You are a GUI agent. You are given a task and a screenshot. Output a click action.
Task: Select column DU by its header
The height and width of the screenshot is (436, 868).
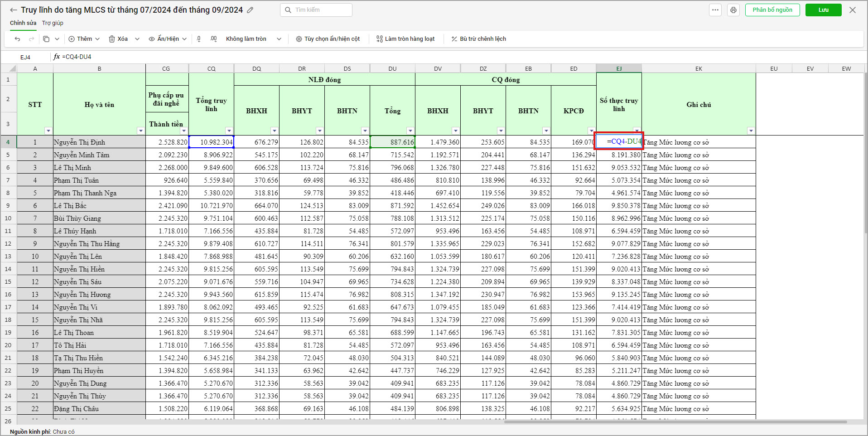393,68
